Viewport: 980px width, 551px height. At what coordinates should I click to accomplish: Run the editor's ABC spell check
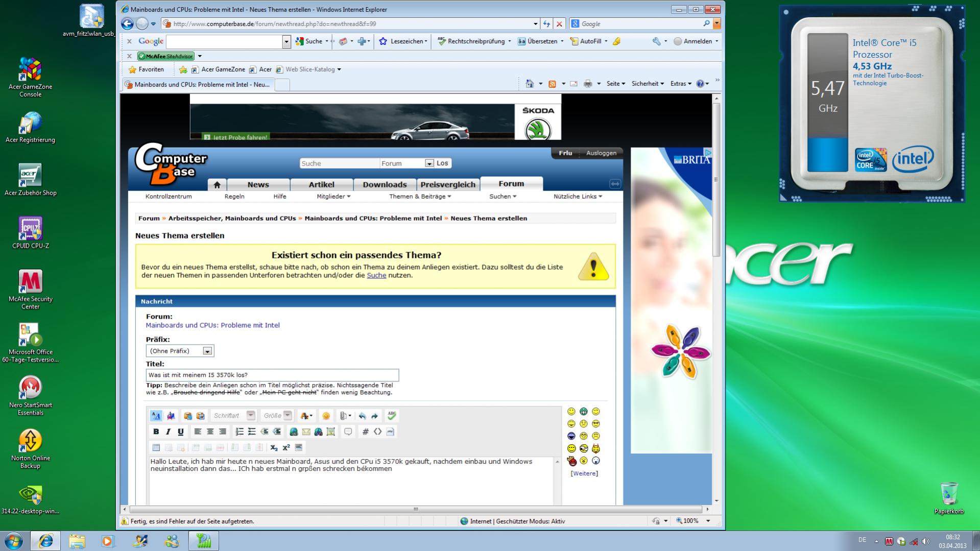(x=392, y=416)
